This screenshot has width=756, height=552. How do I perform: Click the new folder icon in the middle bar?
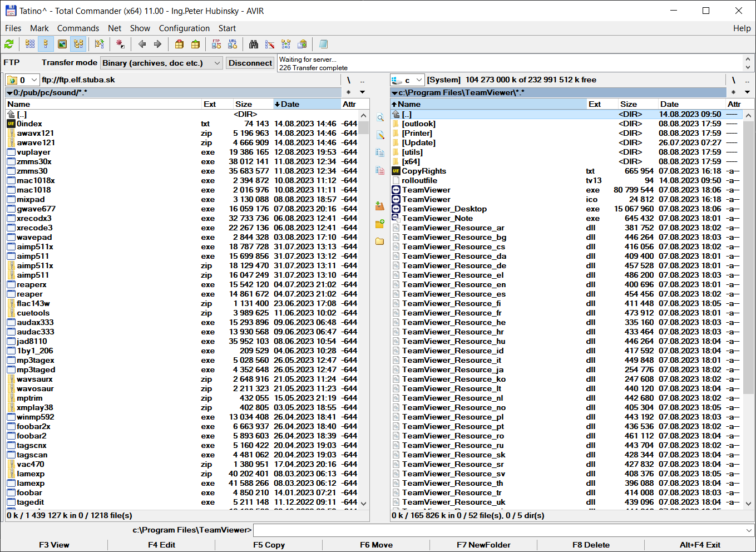click(380, 224)
